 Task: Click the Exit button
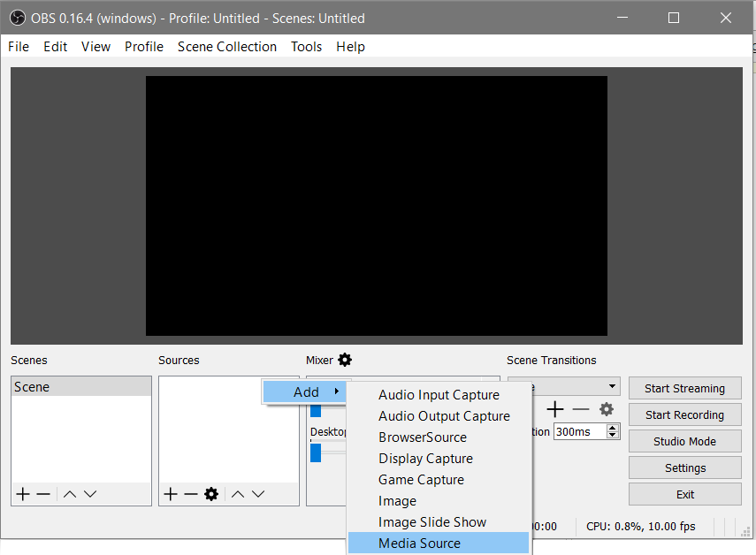(x=684, y=494)
